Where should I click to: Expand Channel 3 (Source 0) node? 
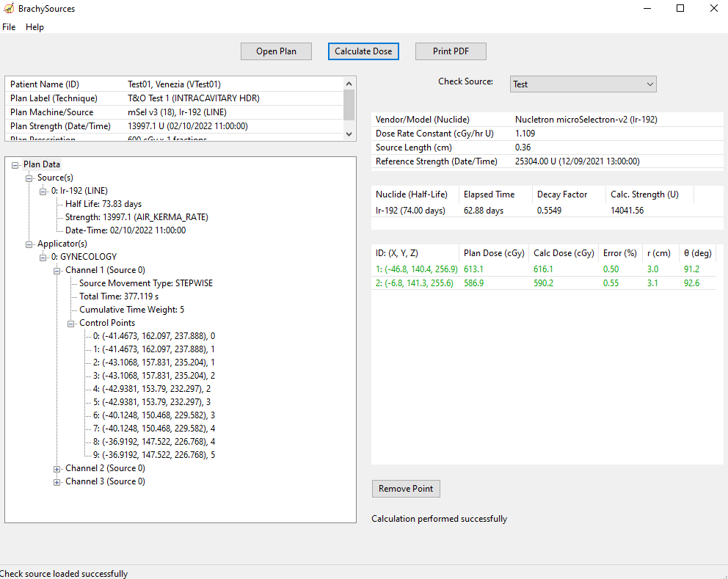click(x=57, y=482)
